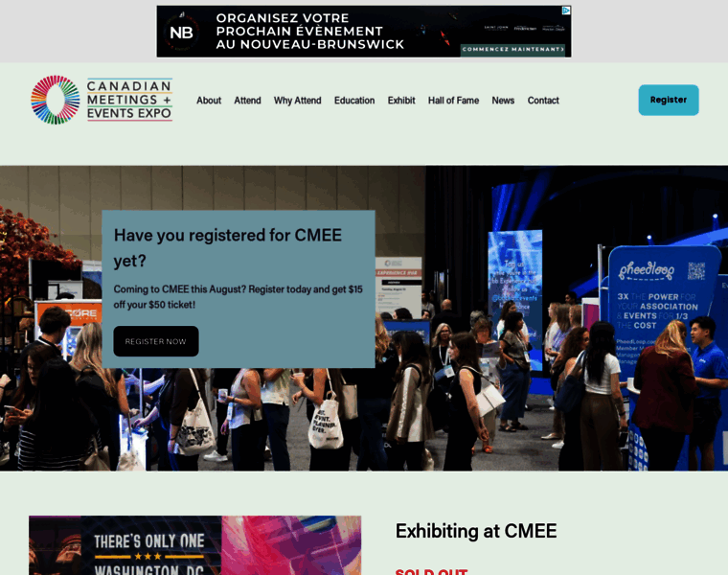Click the teal Register button

click(668, 100)
